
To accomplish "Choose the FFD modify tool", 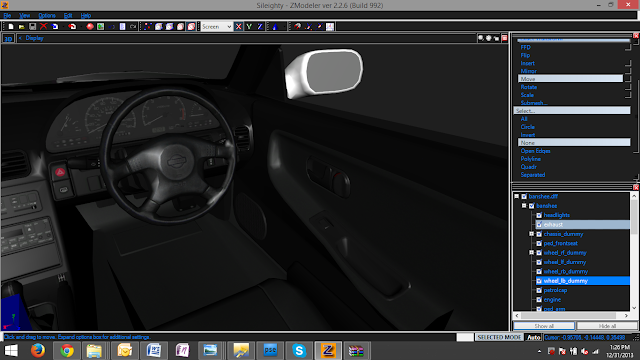I will [525, 47].
